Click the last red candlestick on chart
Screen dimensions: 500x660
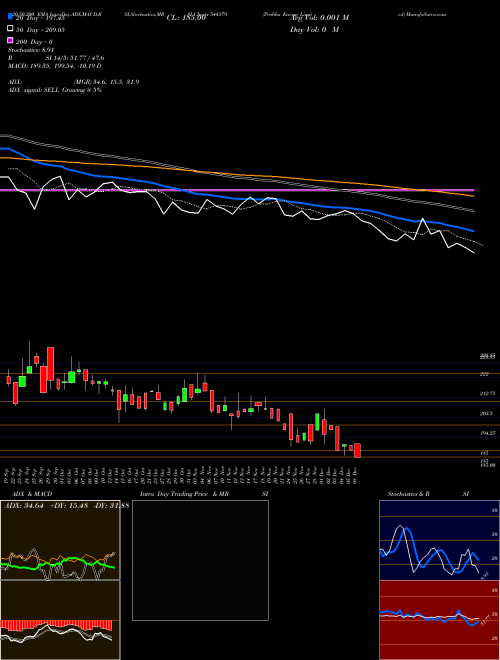358,450
